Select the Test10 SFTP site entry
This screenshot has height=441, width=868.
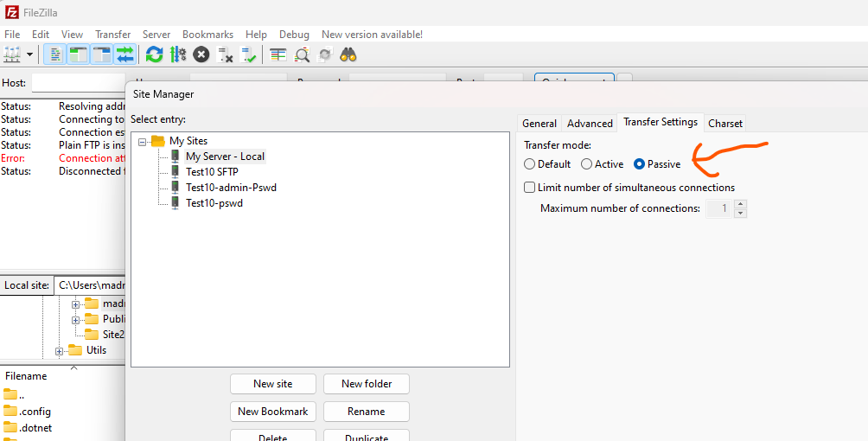[x=212, y=172]
